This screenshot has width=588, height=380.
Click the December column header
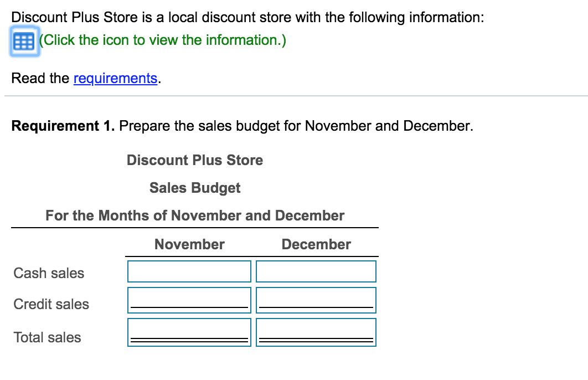(316, 244)
